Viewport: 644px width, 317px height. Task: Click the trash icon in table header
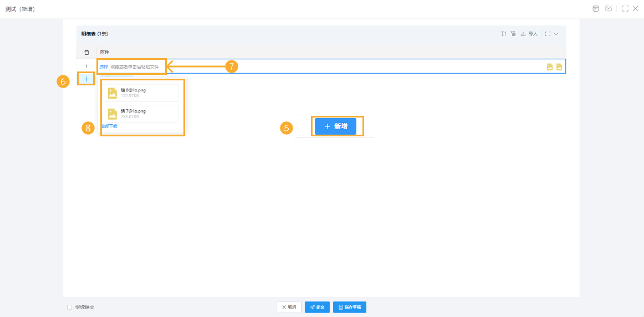(x=86, y=52)
